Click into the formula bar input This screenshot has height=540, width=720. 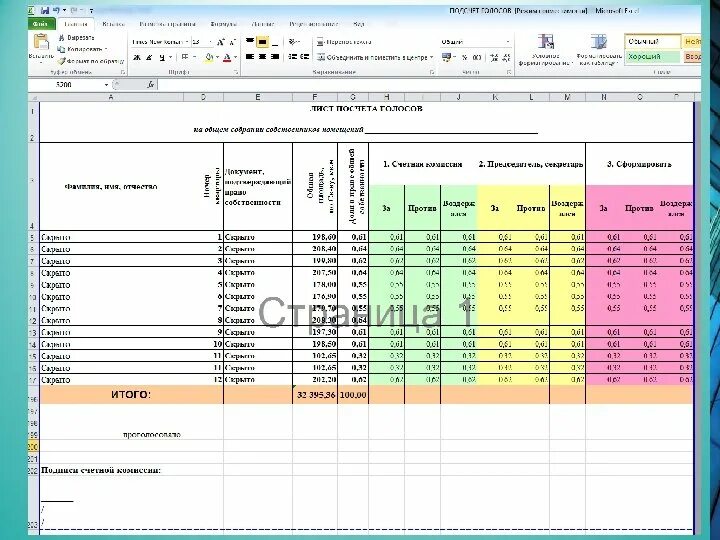427,84
